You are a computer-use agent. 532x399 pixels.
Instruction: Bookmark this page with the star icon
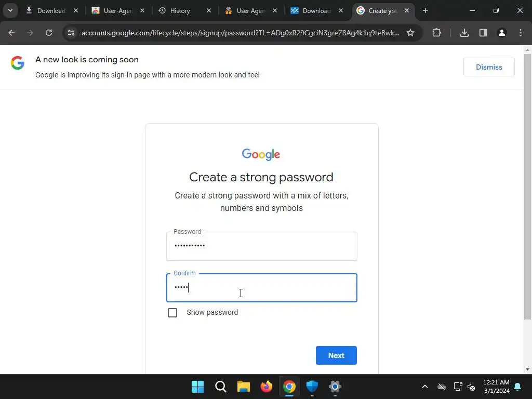pyautogui.click(x=410, y=33)
